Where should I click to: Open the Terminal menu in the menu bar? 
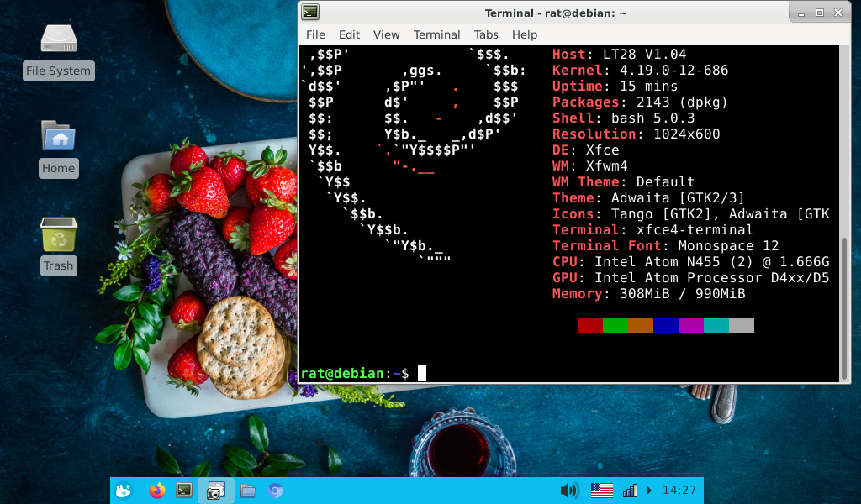pos(436,34)
